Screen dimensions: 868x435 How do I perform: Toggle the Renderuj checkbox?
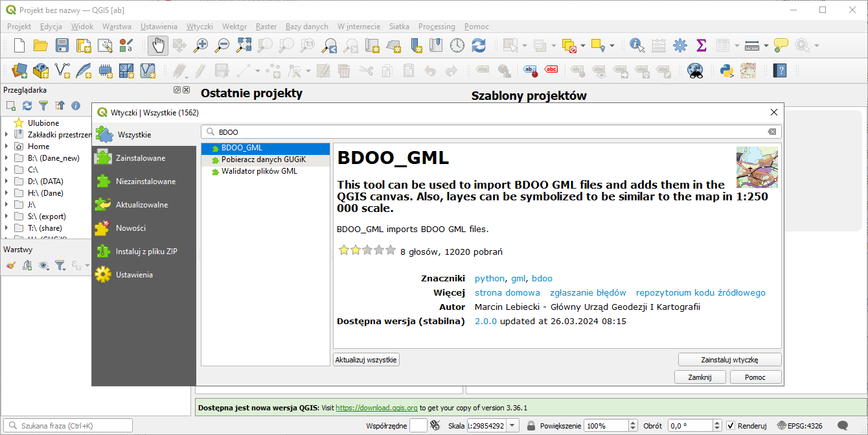pos(731,426)
